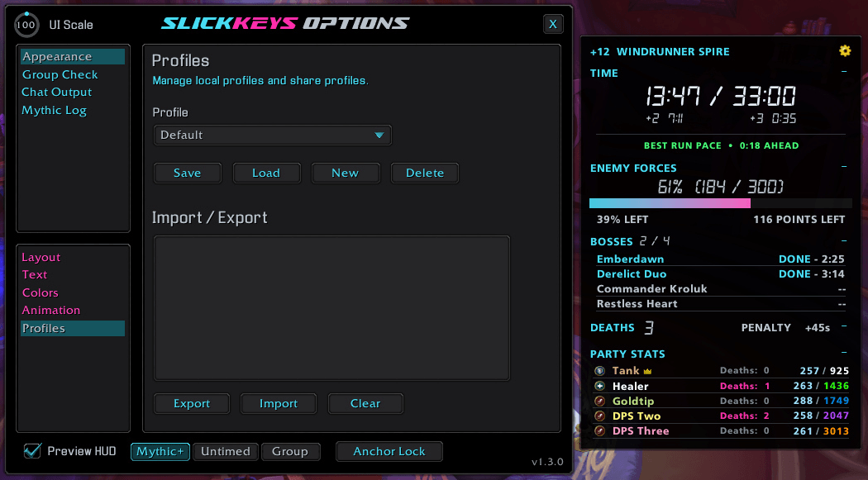Collapse the PARTY STATS section
868x480 pixels.
(x=844, y=353)
